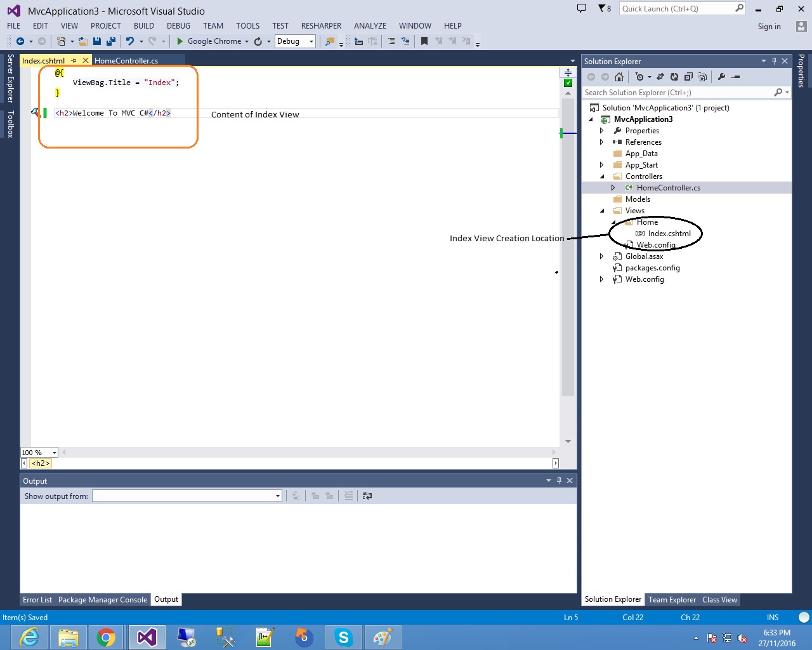Open the editor zoom level selector

[x=39, y=452]
